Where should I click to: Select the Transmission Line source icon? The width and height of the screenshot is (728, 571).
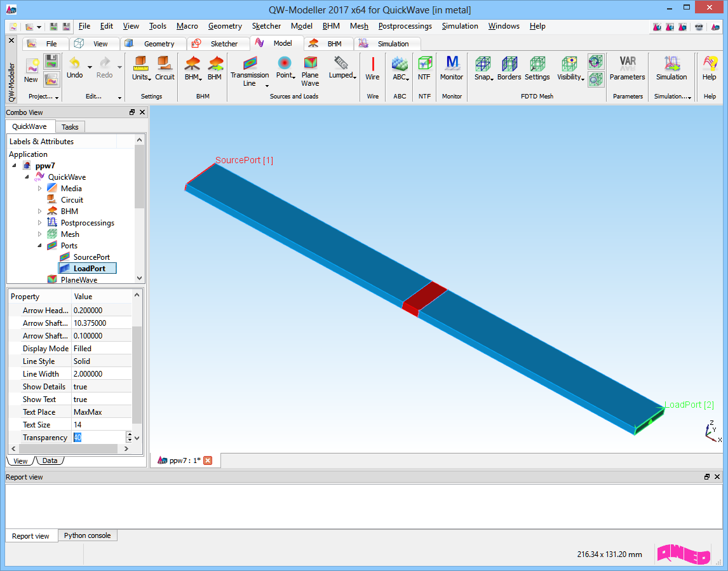pyautogui.click(x=250, y=63)
